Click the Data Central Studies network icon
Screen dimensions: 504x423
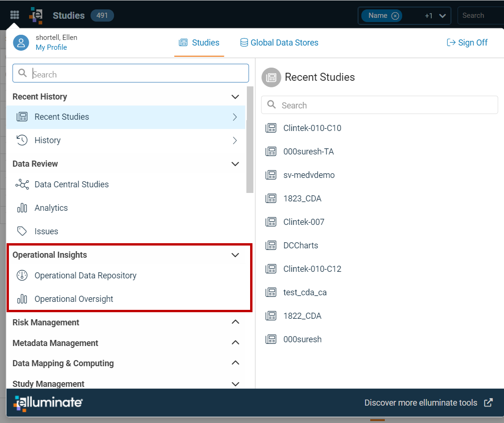coord(22,185)
